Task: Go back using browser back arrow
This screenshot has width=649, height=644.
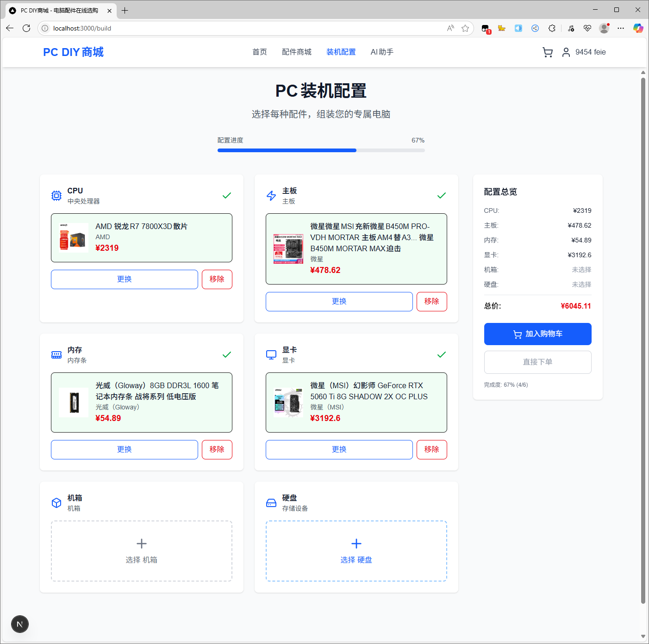Action: (x=10, y=28)
